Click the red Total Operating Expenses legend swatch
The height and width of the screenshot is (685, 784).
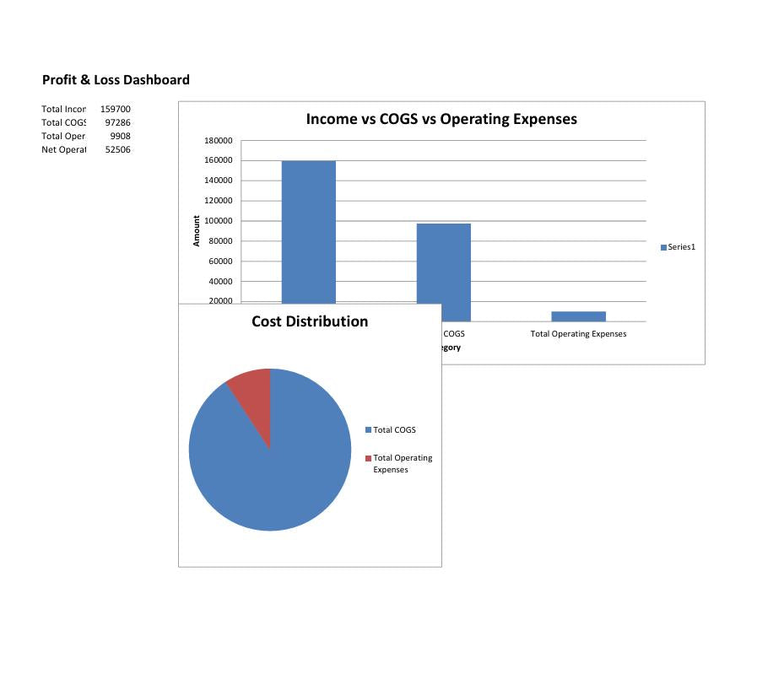(368, 458)
